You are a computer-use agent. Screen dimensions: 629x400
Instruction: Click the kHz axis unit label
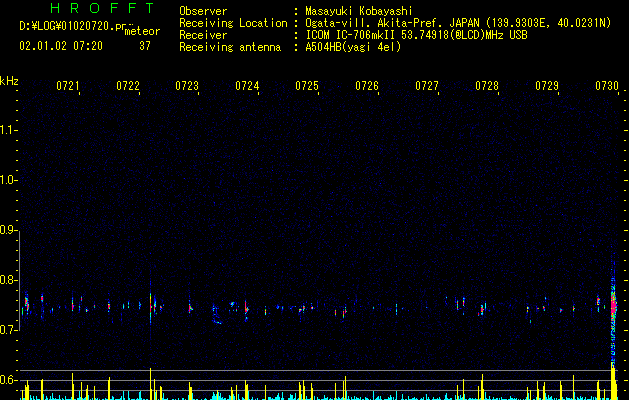point(9,81)
